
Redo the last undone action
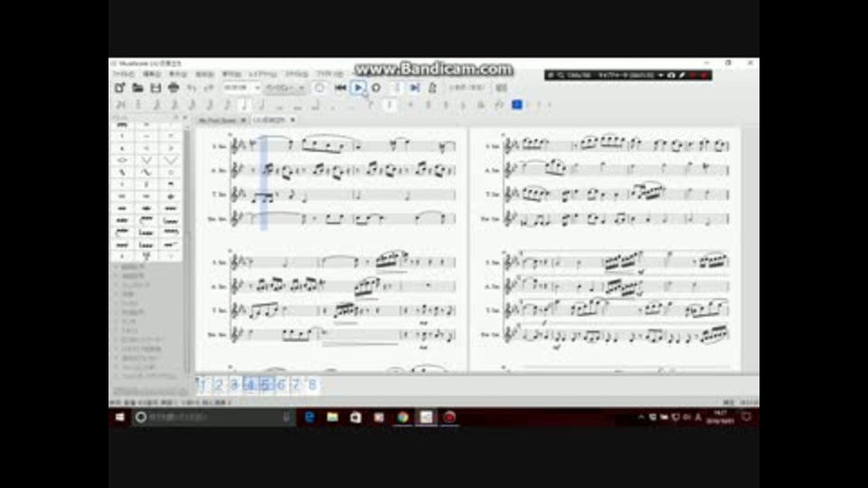point(209,88)
